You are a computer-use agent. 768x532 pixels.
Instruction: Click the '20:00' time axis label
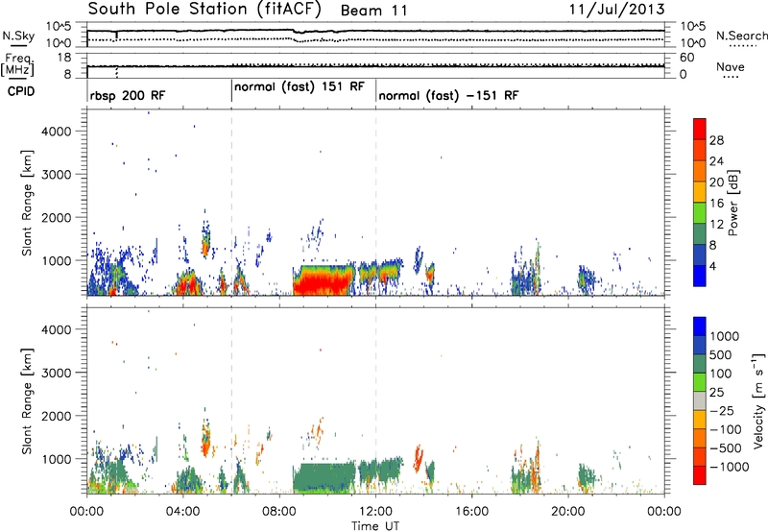pos(568,512)
